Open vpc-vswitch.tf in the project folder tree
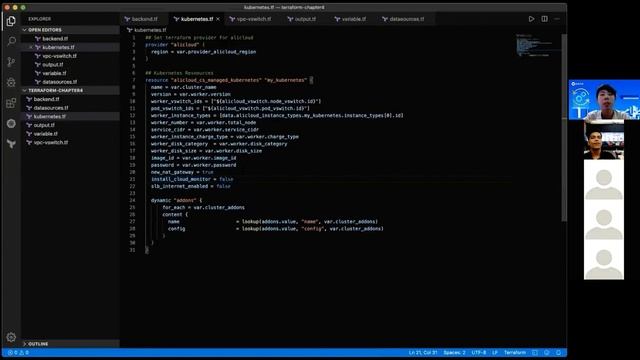Screen dimensions: 640x360 (71, 142)
